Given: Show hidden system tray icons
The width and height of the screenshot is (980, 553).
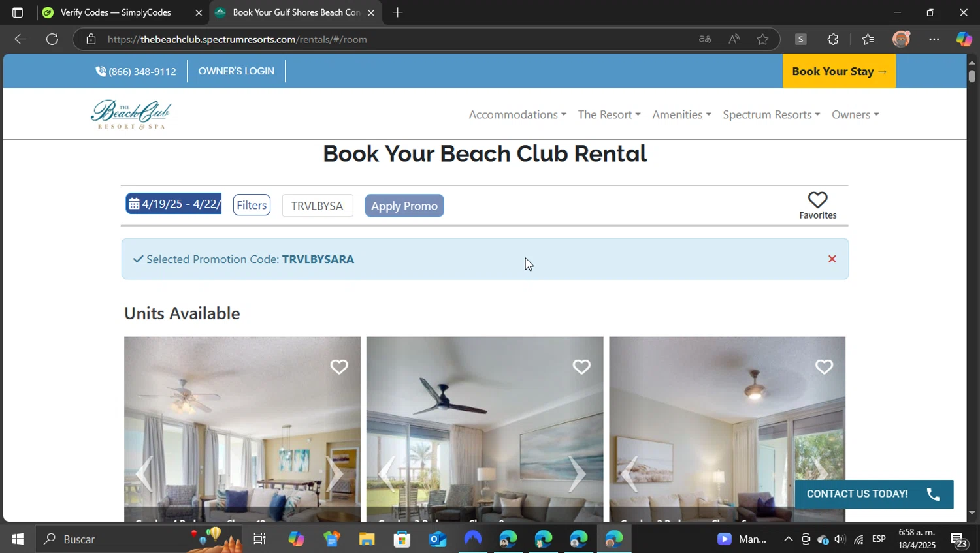Looking at the screenshot, I should 789,539.
